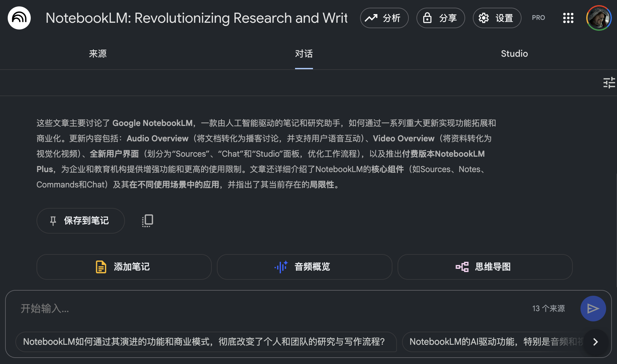
Task: Show more suggestions with the right chevron
Action: coord(596,342)
